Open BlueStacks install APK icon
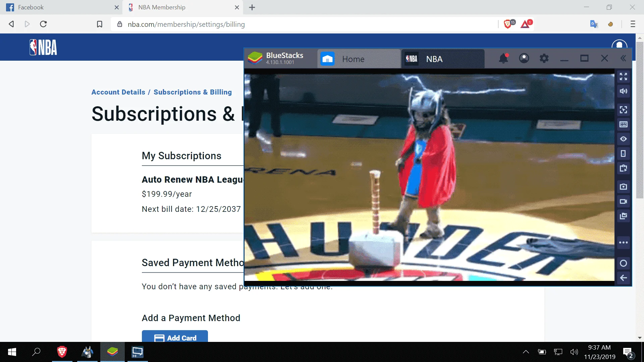Image resolution: width=644 pixels, height=362 pixels. point(623,168)
